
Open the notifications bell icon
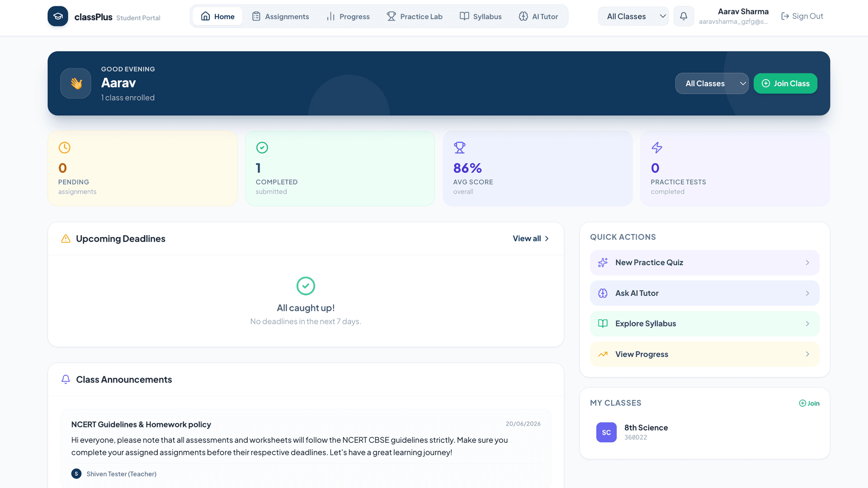tap(684, 16)
